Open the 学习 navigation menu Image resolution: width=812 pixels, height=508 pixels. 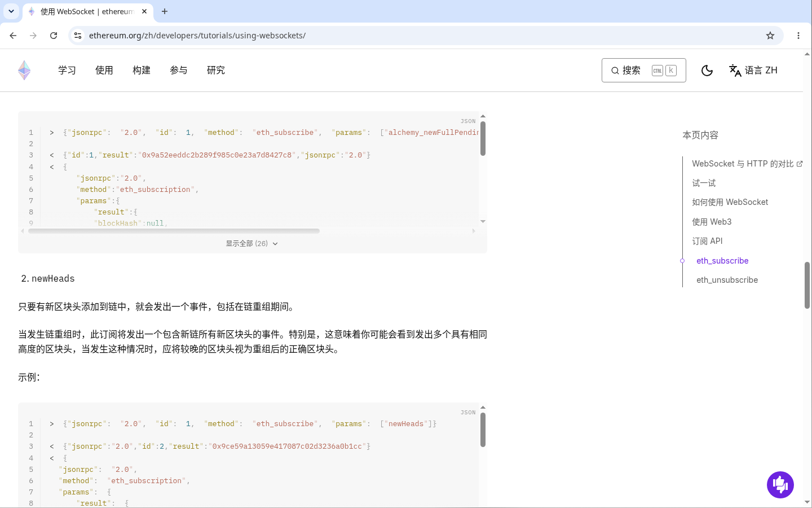tap(67, 71)
